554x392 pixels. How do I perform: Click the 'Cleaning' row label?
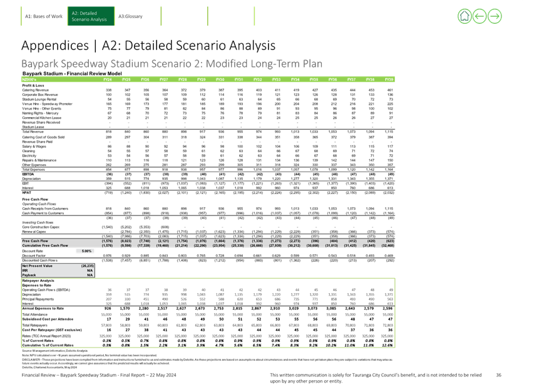pos(29,151)
